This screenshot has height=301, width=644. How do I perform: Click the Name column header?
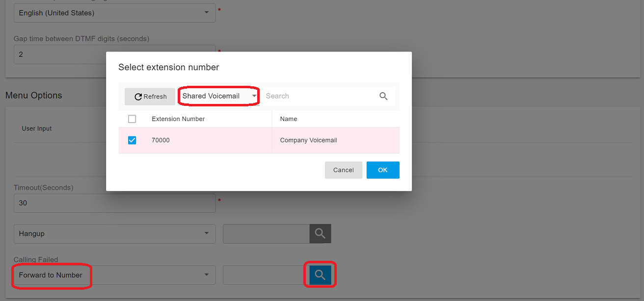point(289,119)
